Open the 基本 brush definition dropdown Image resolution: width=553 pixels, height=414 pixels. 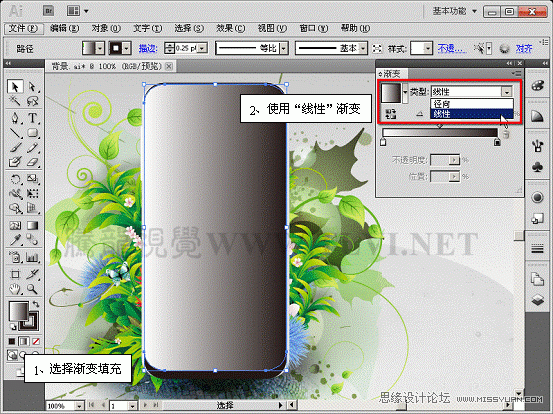[x=363, y=48]
